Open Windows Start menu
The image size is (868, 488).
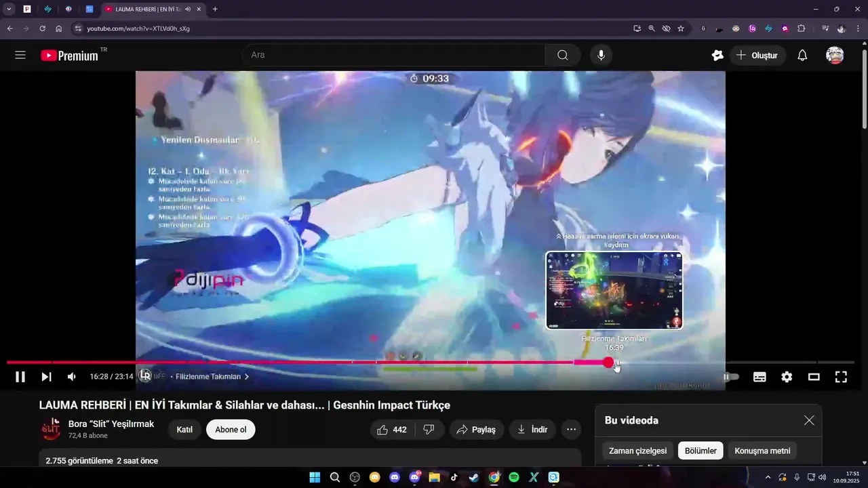coord(315,477)
